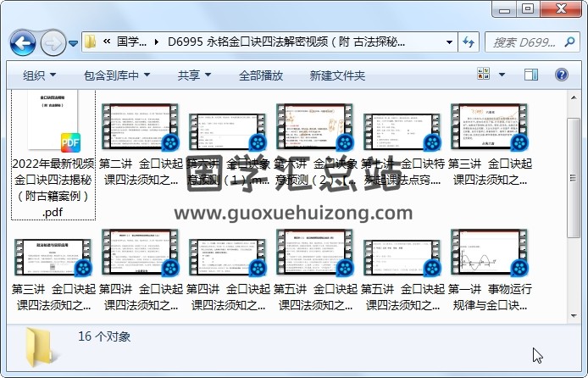Click the 全部播放 button
This screenshot has height=378, width=588.
coord(260,75)
